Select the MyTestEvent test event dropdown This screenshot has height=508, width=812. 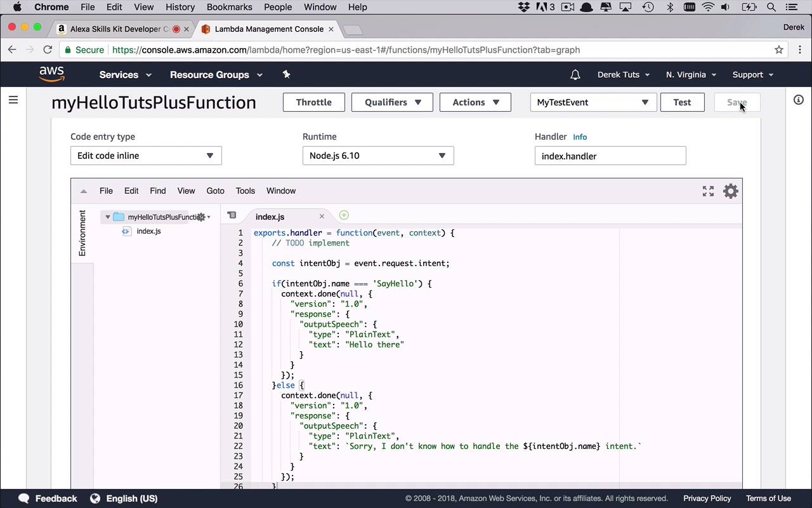coord(593,102)
